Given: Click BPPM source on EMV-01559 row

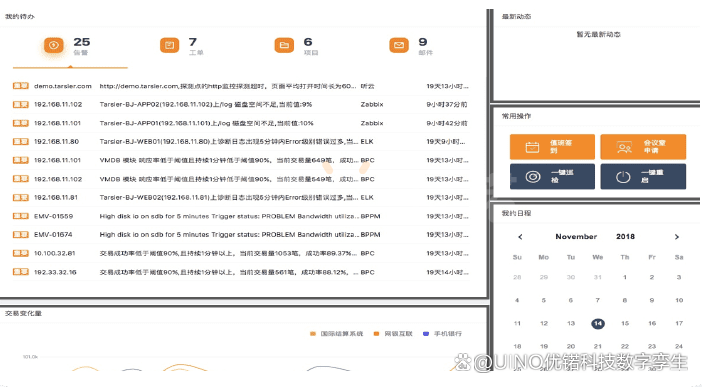Looking at the screenshot, I should point(371,216).
